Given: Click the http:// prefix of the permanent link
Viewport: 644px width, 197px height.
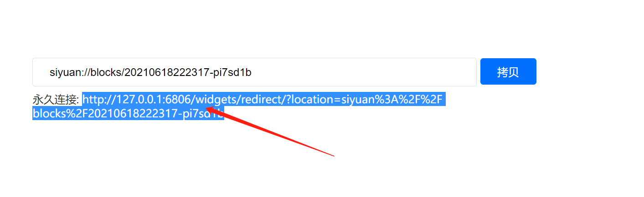Looking at the screenshot, I should tap(99, 99).
